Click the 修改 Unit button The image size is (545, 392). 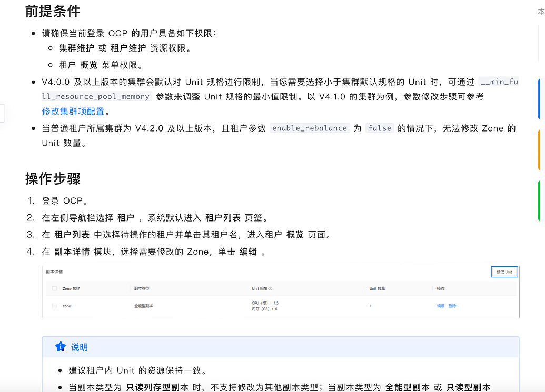coord(504,272)
